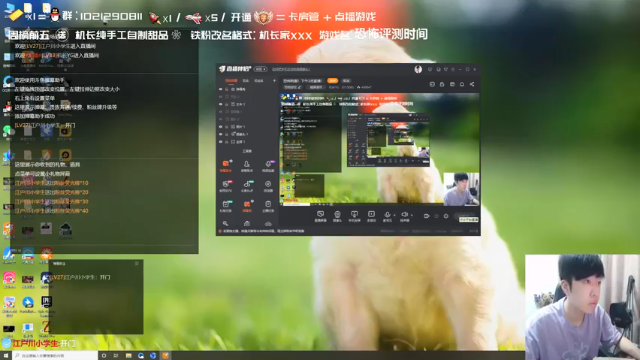Open the user avatar in title bar
The width and height of the screenshot is (640, 360).
click(418, 69)
